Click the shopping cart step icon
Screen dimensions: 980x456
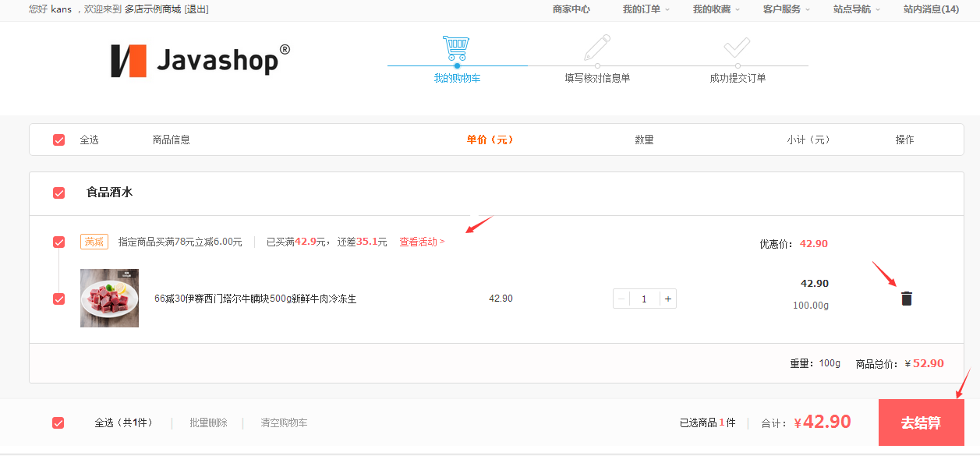pyautogui.click(x=456, y=48)
